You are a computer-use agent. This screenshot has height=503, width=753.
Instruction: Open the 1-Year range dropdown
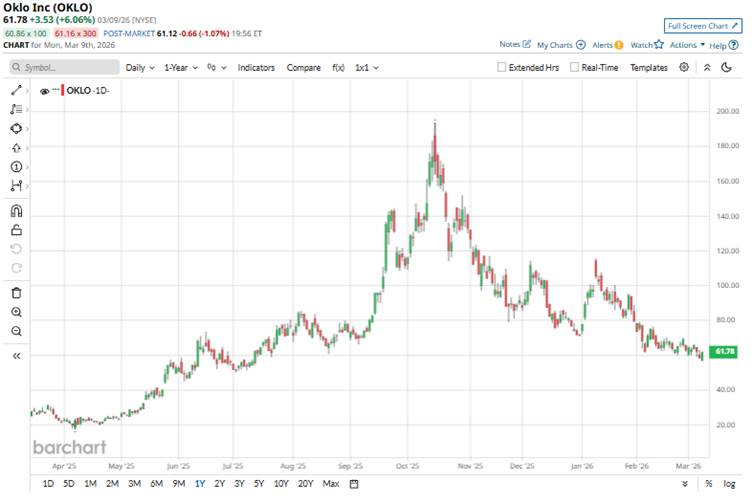coord(181,68)
